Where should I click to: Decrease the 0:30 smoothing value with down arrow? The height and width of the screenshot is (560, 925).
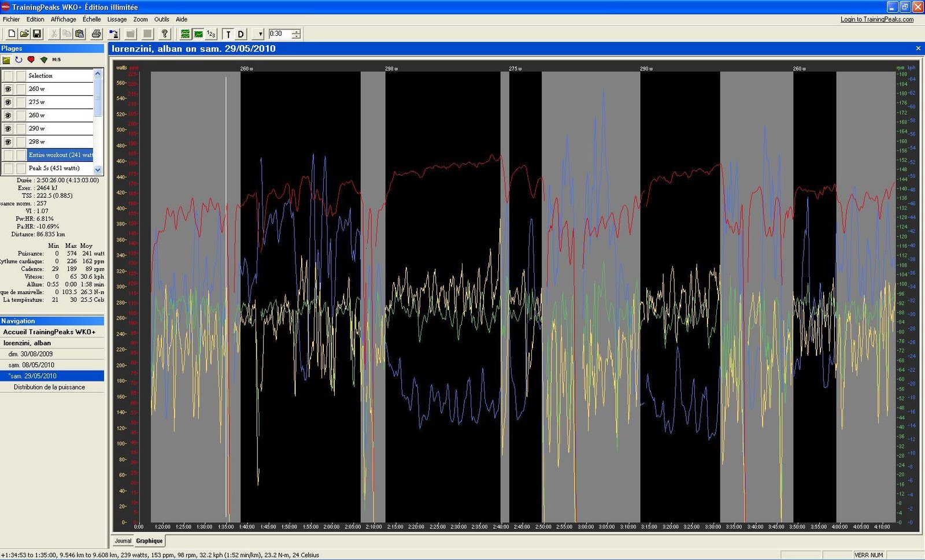(x=296, y=36)
